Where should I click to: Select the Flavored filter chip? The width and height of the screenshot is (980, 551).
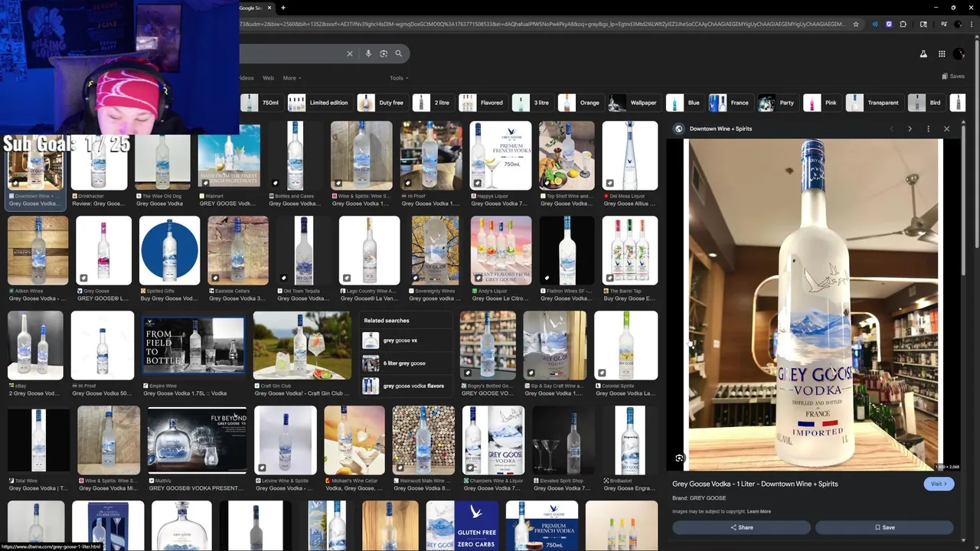point(482,103)
